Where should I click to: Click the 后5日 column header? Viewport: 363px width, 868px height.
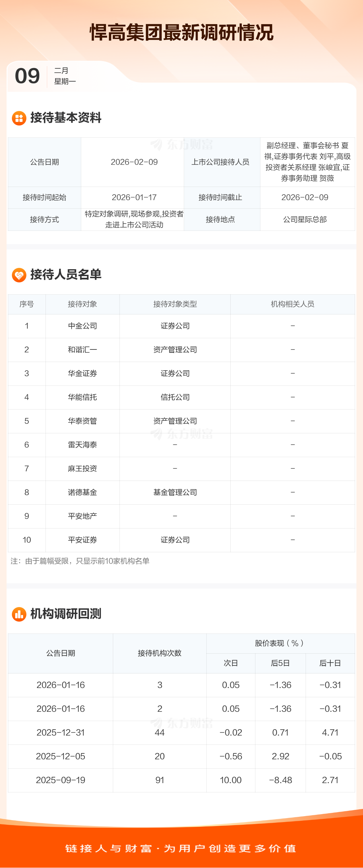tap(280, 663)
